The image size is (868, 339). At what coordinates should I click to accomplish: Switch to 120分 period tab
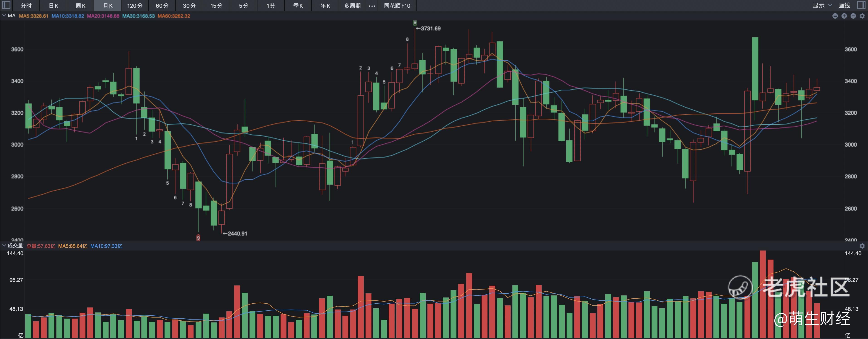tap(135, 6)
